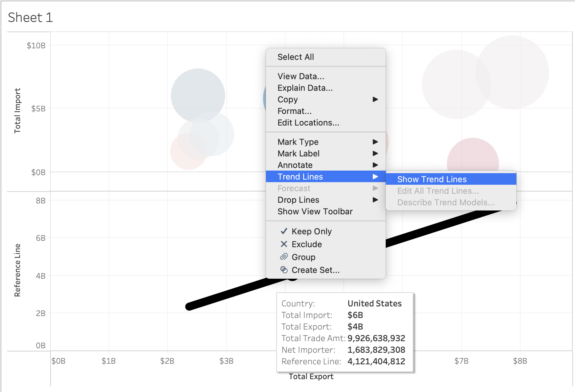This screenshot has width=575, height=392.
Task: Open Explain Data... menu entry
Action: tap(305, 88)
